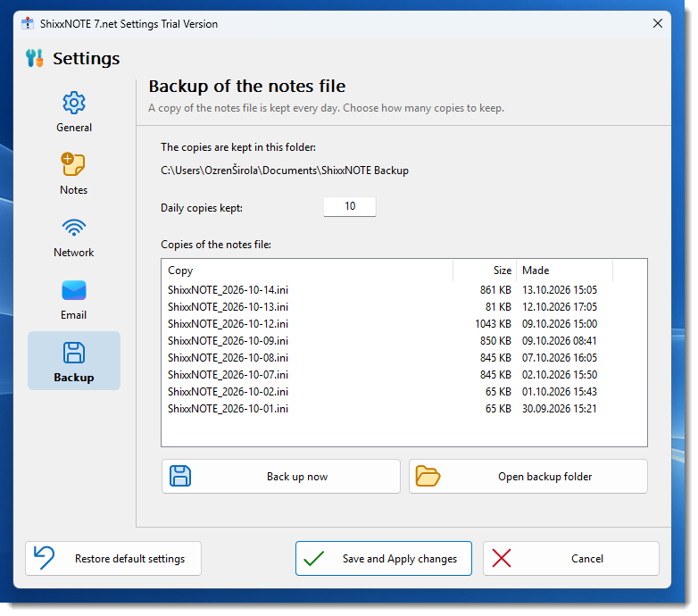Sort by Size column header
This screenshot has width=698, height=616.
pyautogui.click(x=485, y=271)
